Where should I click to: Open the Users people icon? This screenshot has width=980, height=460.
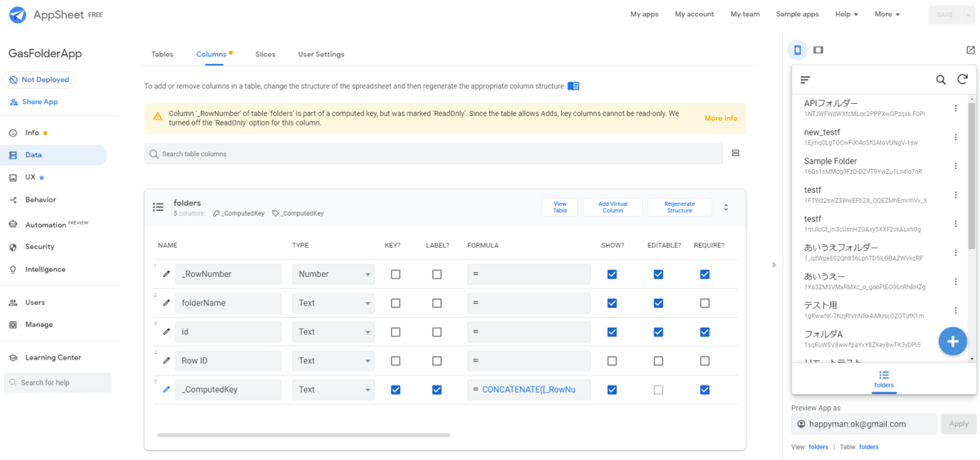click(13, 302)
